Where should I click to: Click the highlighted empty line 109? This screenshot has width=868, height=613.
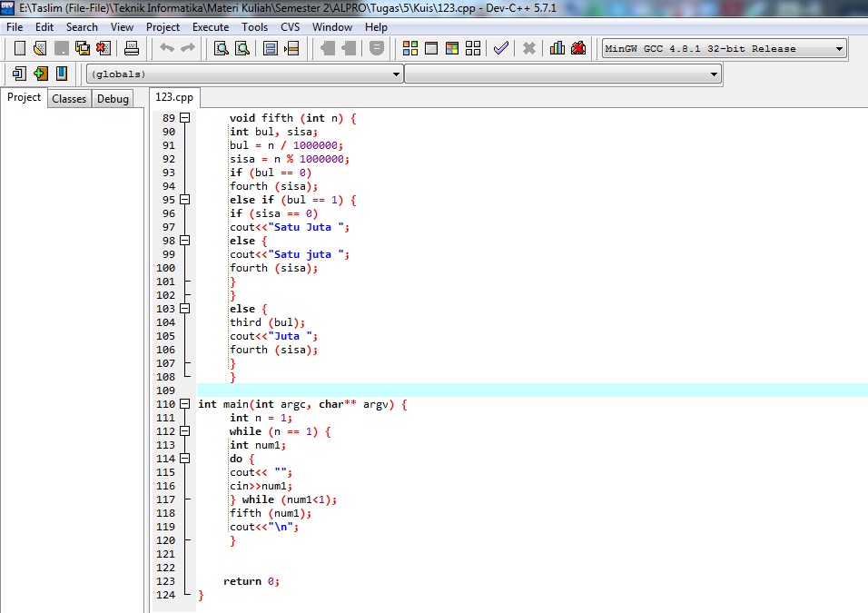[532, 390]
